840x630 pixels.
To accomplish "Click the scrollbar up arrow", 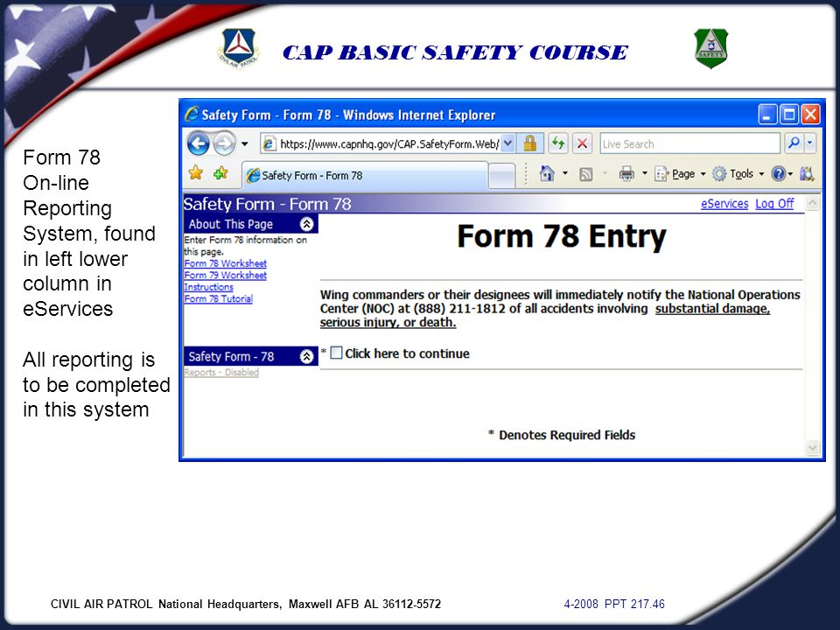I will [x=813, y=204].
